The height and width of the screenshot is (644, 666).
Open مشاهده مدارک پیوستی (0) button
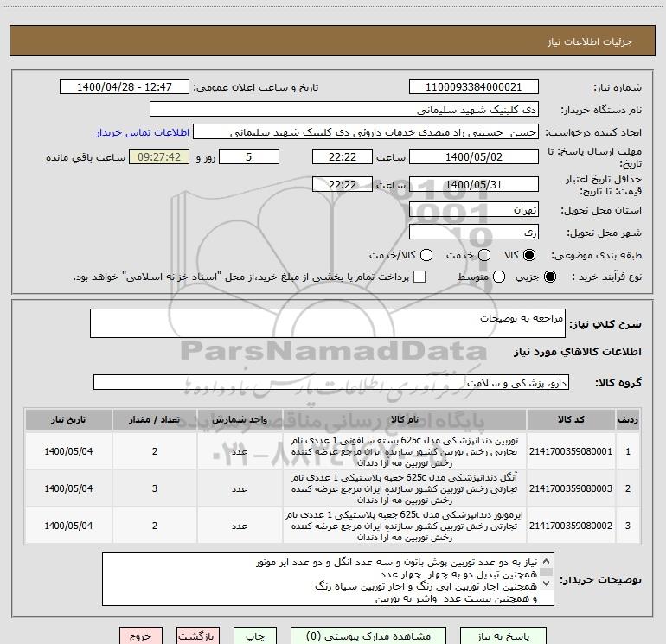(x=368, y=636)
